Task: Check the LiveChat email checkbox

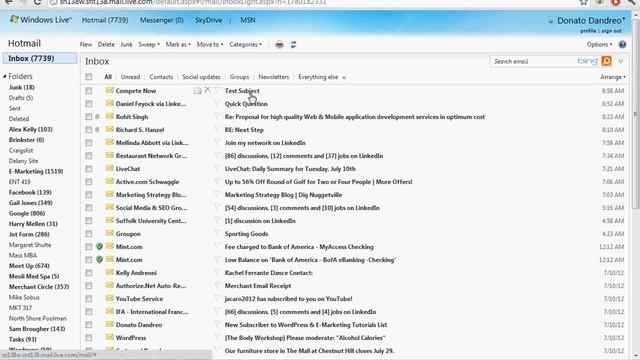Action: (x=89, y=169)
